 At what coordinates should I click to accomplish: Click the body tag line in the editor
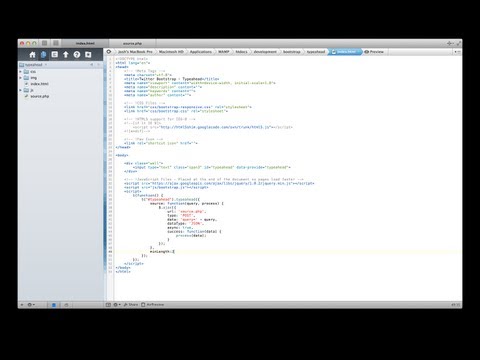tap(122, 155)
